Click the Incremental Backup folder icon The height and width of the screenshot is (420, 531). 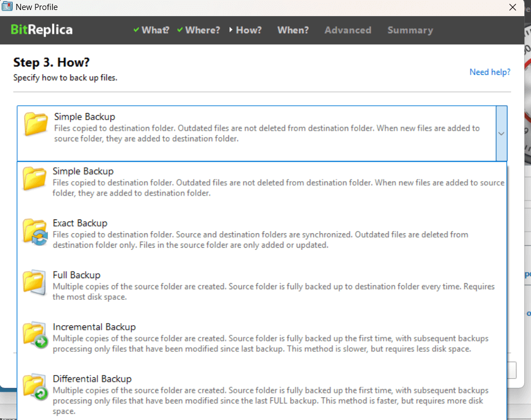click(x=35, y=335)
